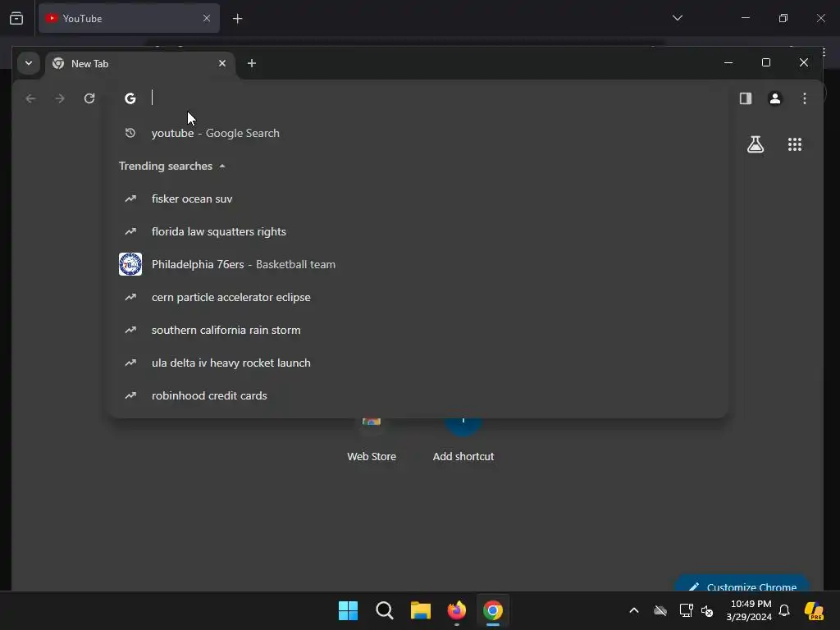840x630 pixels.
Task: Open the Chrome profile avatar icon
Action: click(x=774, y=98)
